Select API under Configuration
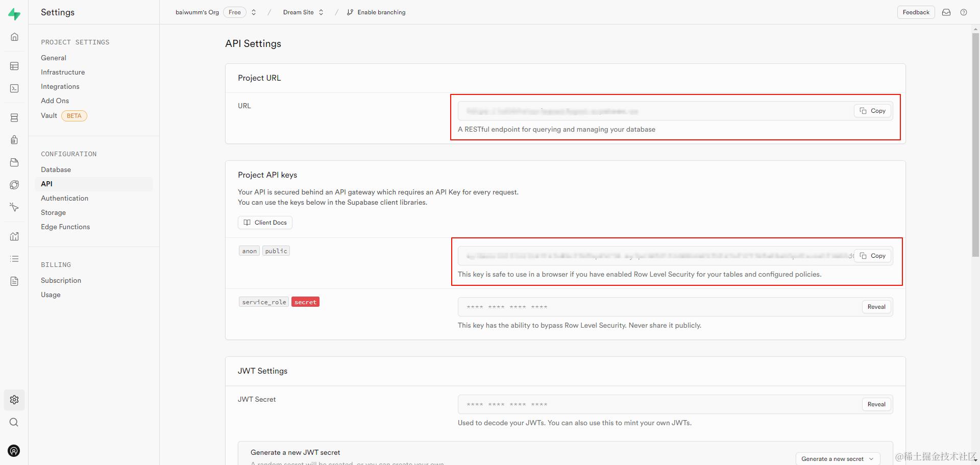 (x=94, y=184)
